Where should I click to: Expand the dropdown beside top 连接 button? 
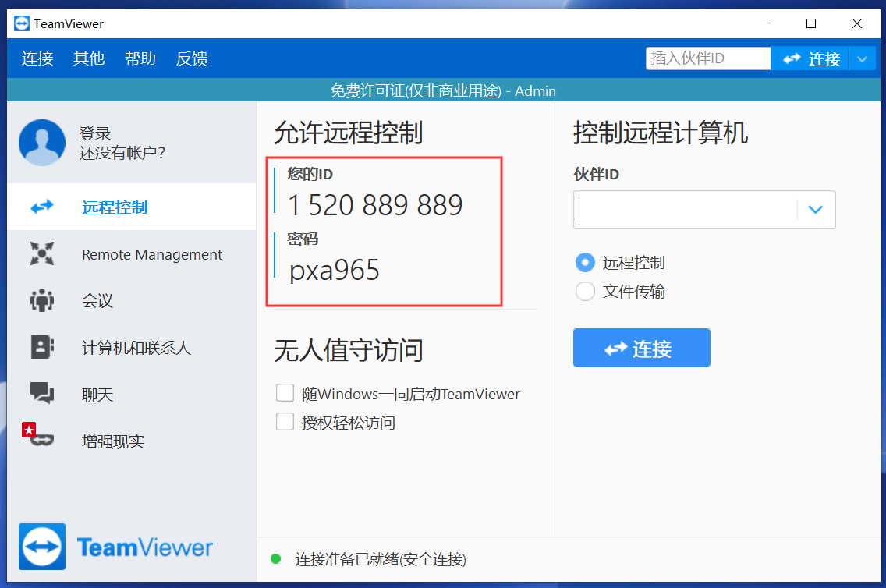(x=862, y=58)
